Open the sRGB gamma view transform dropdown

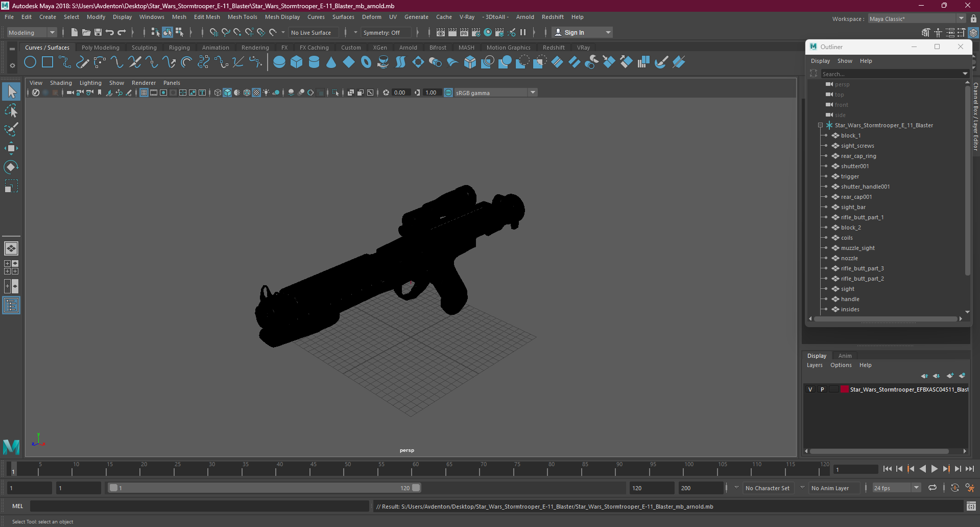[495, 93]
